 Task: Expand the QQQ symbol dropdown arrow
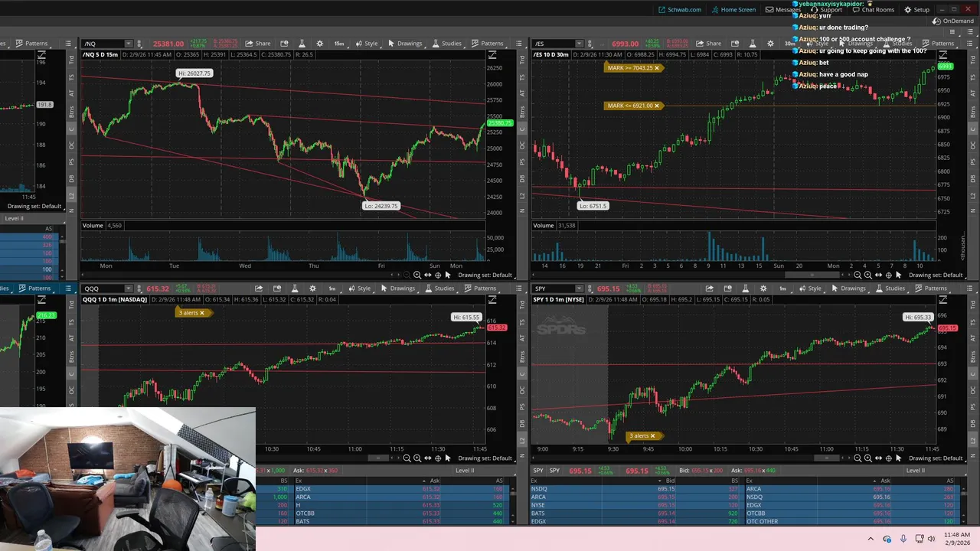click(129, 289)
